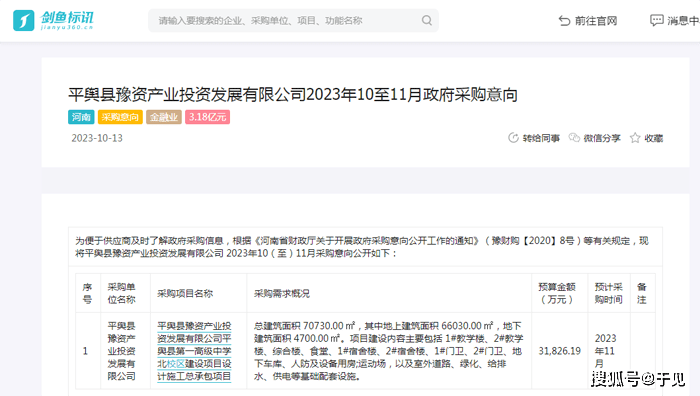Click the 备注 column header
700x396 pixels.
(642, 293)
